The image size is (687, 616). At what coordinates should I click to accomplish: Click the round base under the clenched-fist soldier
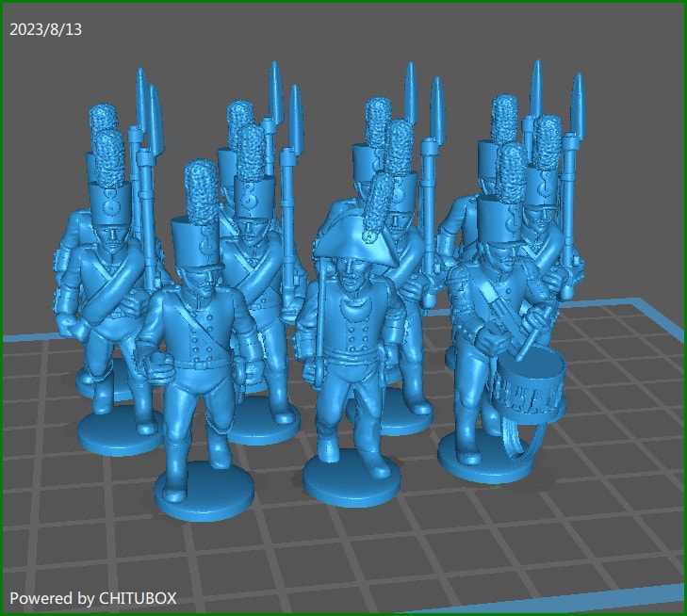[x=204, y=493]
